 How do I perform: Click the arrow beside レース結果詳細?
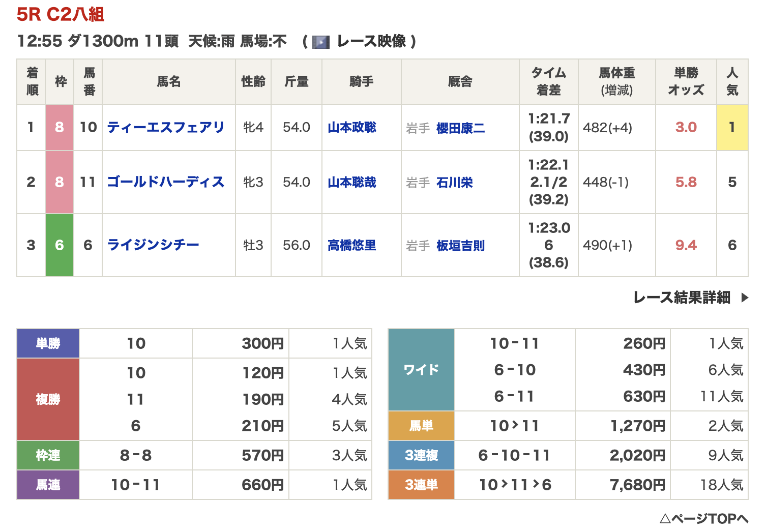coord(745,298)
